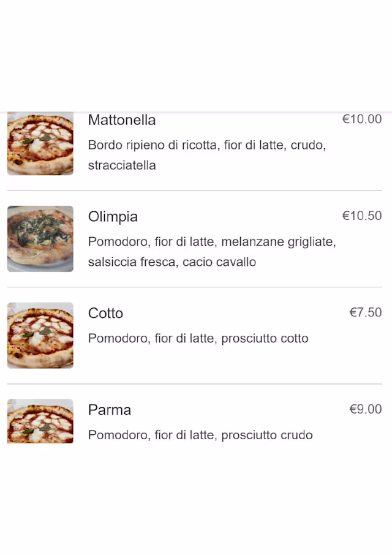This screenshot has width=392, height=555.
Task: Click the separator between Olimpia and Cotto
Action: pos(195,287)
